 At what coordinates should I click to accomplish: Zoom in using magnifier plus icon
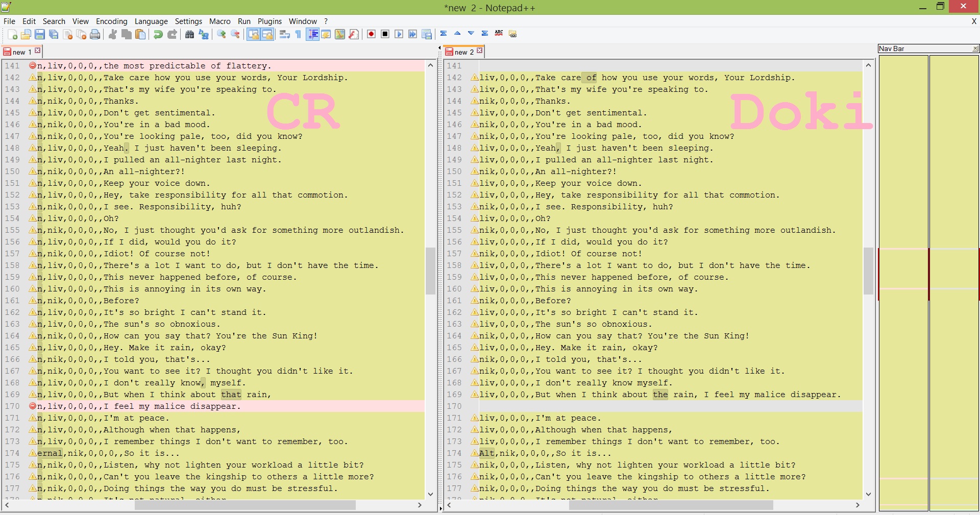[x=222, y=34]
